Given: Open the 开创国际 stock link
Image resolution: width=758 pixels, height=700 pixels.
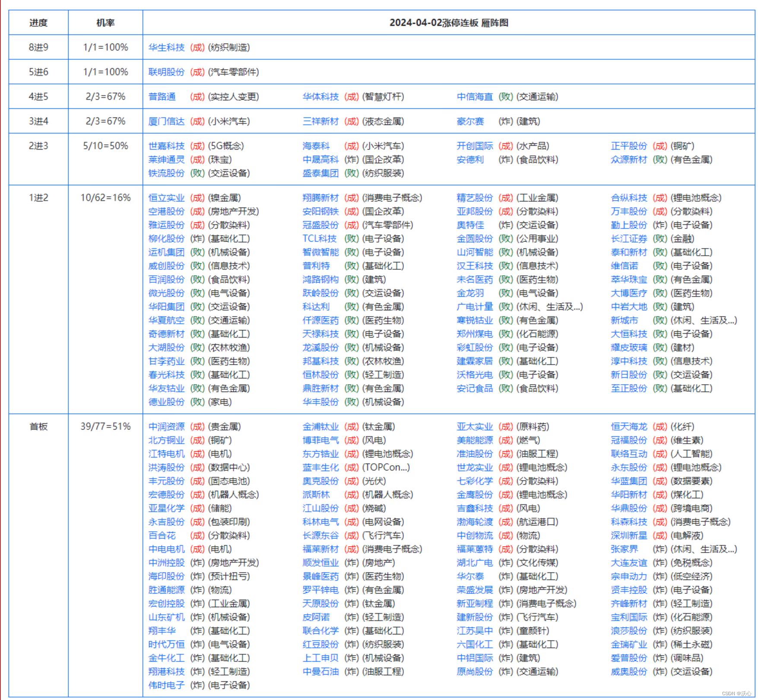Looking at the screenshot, I should pos(475,146).
